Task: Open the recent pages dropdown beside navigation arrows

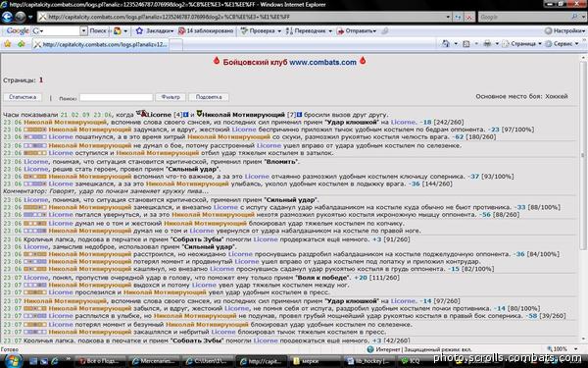Action: click(30, 18)
